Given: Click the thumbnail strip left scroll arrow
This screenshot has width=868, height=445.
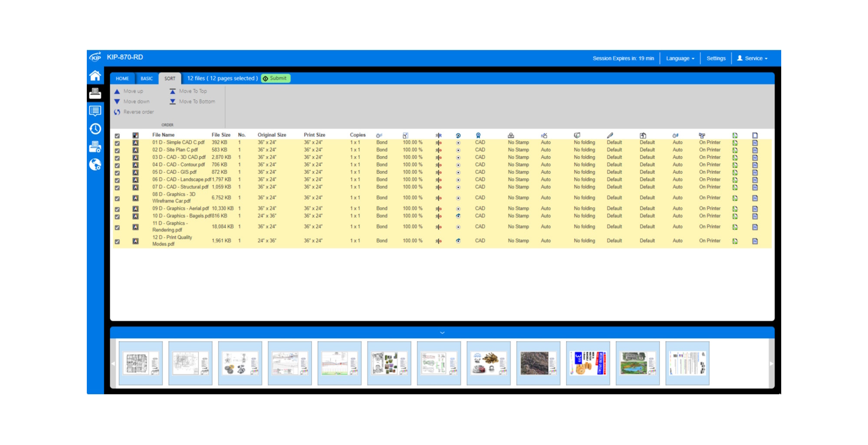Looking at the screenshot, I should pyautogui.click(x=113, y=364).
